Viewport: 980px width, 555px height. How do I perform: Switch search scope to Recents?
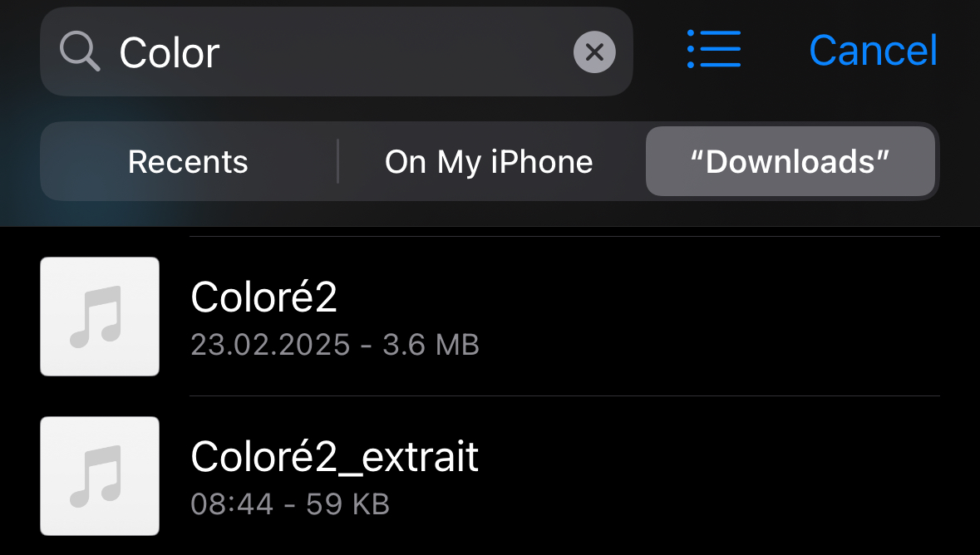(188, 161)
